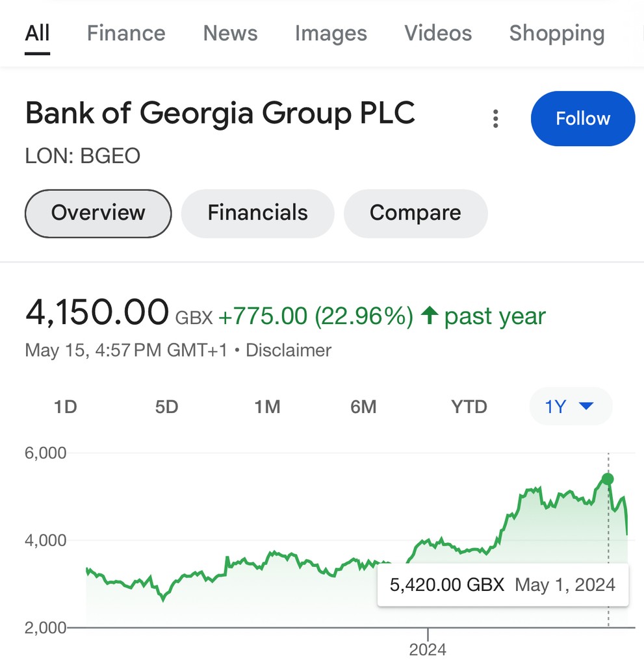Select the Videos tab
Image resolution: width=644 pixels, height=665 pixels.
438,33
